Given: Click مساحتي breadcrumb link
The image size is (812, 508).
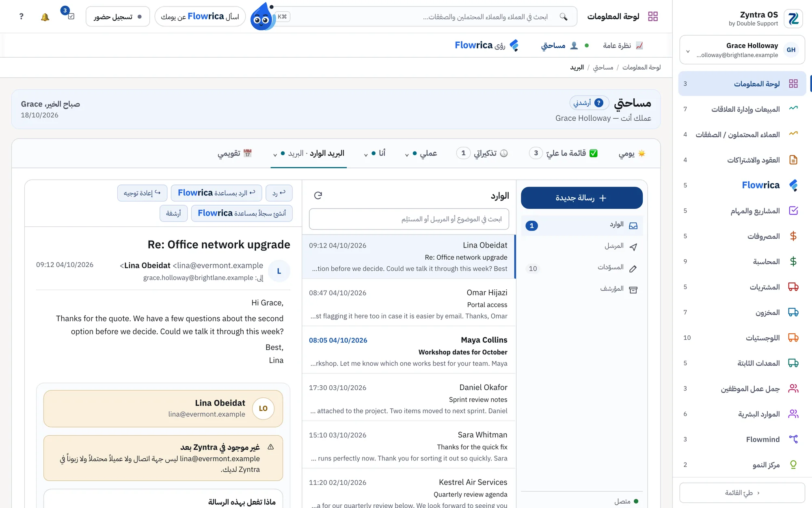Looking at the screenshot, I should click(x=603, y=67).
